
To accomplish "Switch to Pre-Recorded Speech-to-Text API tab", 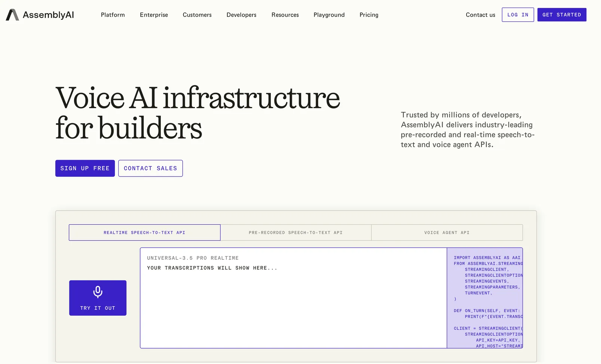I will pyautogui.click(x=296, y=233).
